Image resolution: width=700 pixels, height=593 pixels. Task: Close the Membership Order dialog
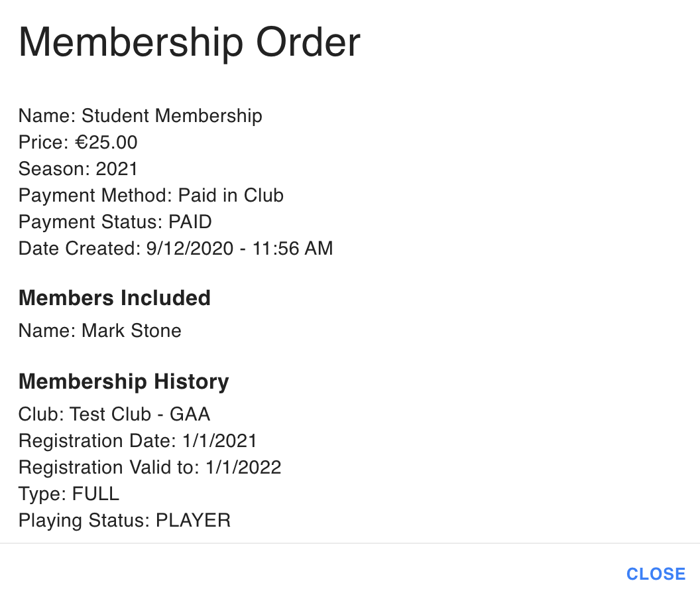pos(656,574)
